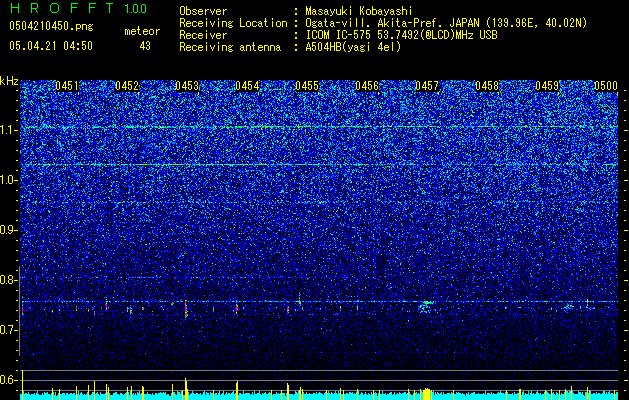Click the kHz axis unit label
629x400 pixels.
point(9,81)
